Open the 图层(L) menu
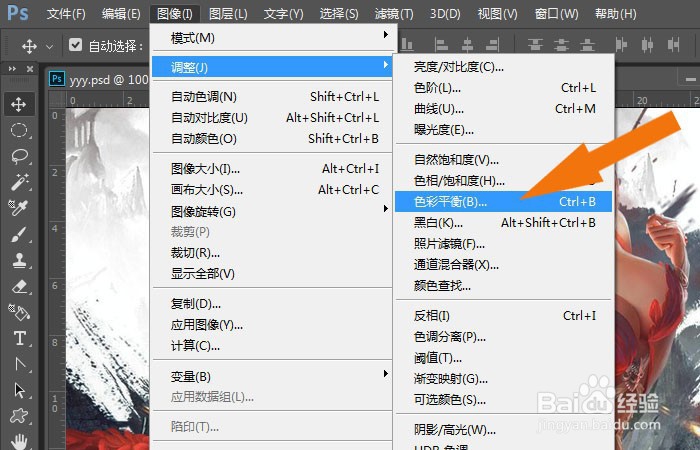The image size is (700, 450). tap(228, 14)
